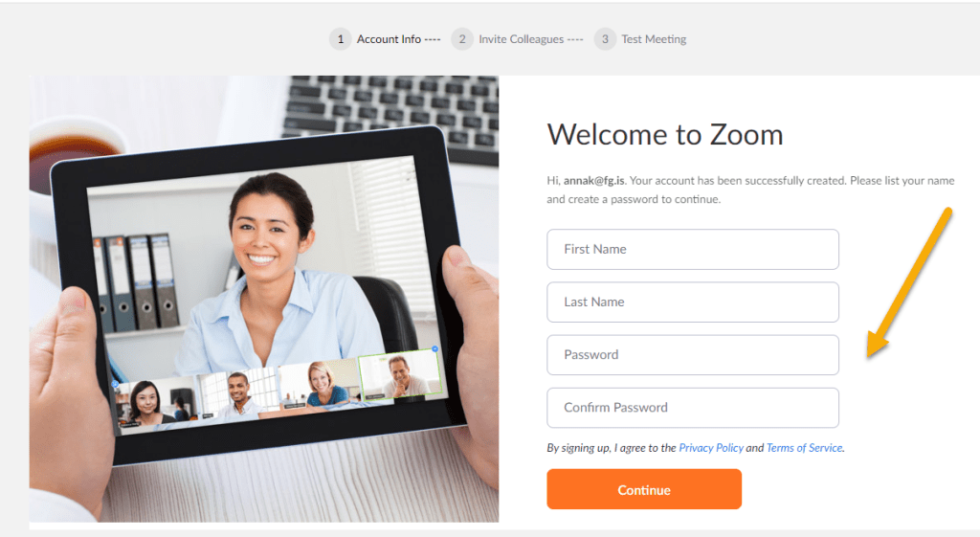
Task: Click the step 1 circle icon
Action: point(340,39)
